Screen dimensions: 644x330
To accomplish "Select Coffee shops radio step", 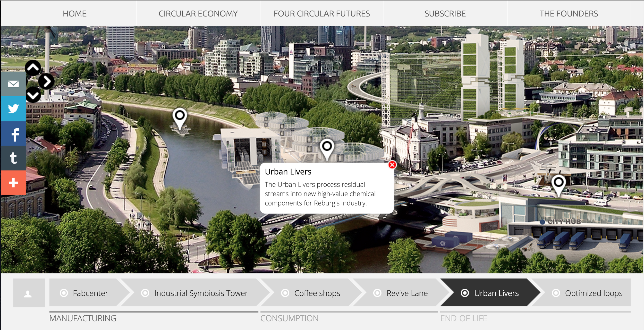I will [285, 293].
